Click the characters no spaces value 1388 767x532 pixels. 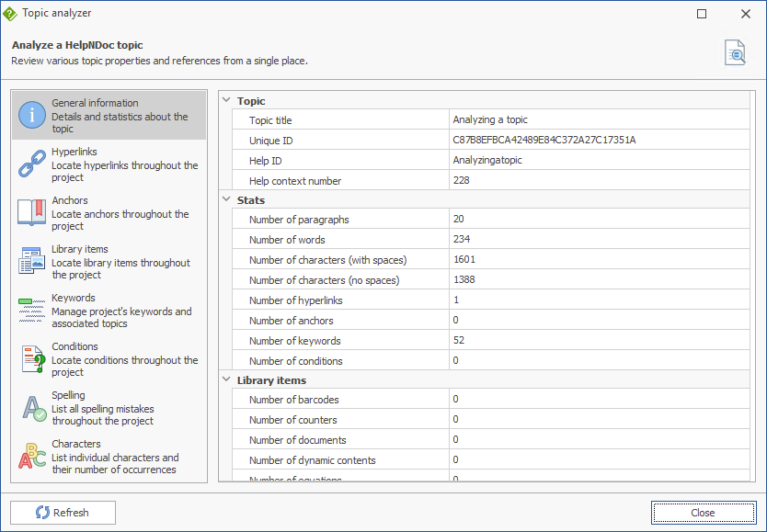(x=464, y=279)
